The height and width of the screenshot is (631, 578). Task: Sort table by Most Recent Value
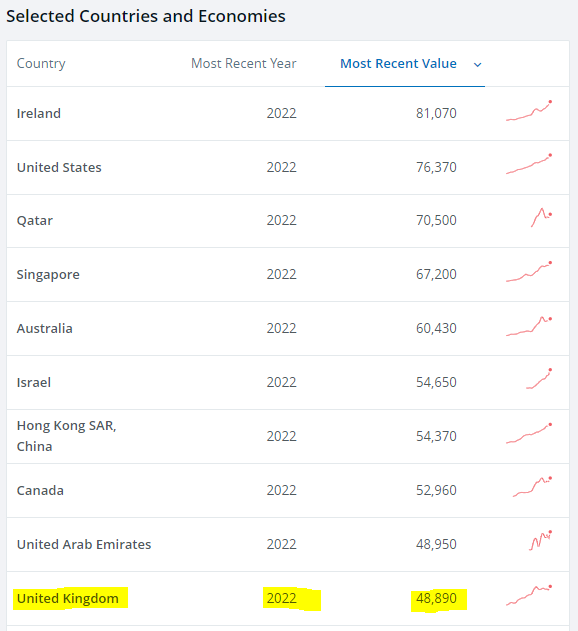pos(398,64)
